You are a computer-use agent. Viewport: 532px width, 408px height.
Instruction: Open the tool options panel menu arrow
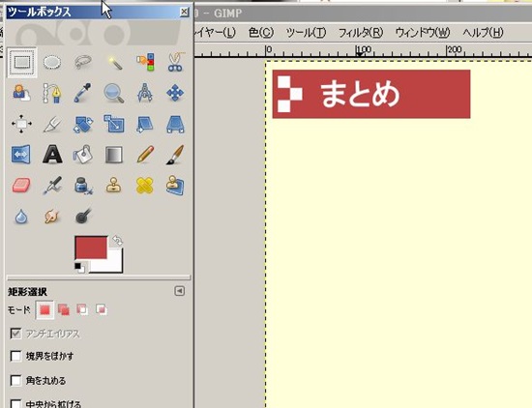coord(180,291)
